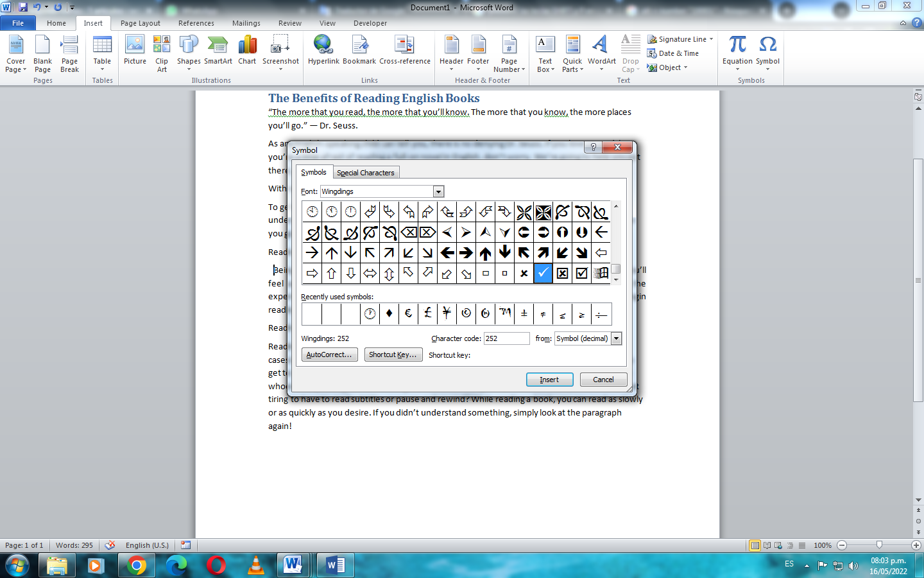Open the File tab
This screenshot has width=924, height=578.
[x=18, y=23]
